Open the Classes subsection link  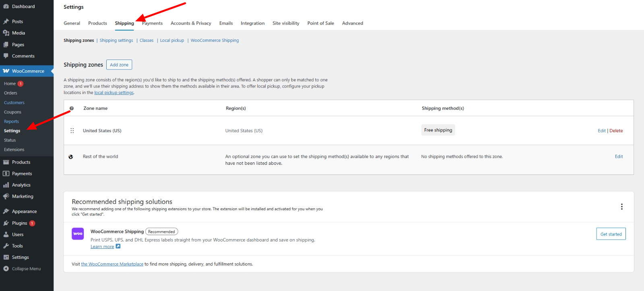[x=147, y=41]
